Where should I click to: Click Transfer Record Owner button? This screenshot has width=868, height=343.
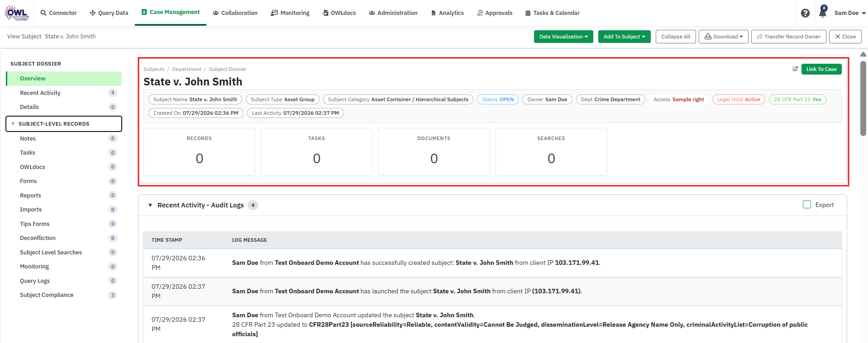tap(788, 37)
